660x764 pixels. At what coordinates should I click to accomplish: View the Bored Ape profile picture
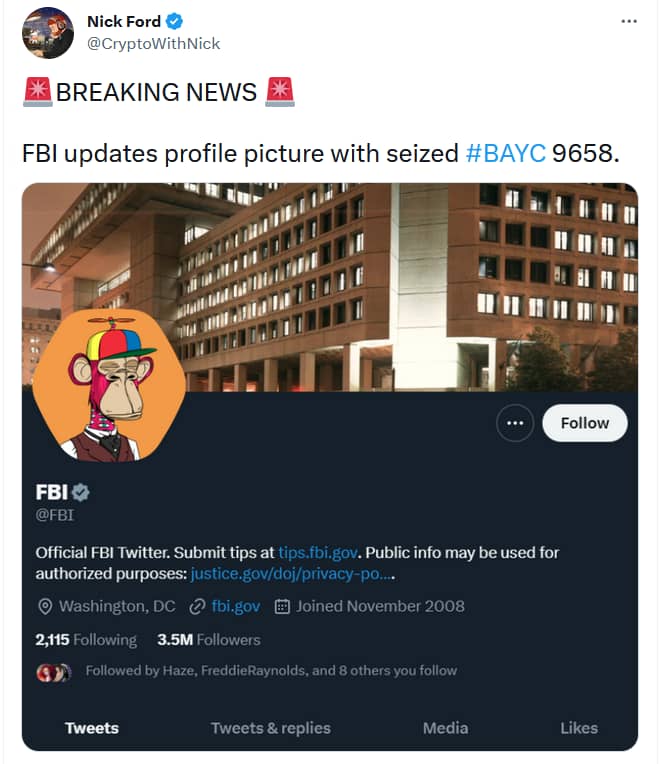[109, 385]
